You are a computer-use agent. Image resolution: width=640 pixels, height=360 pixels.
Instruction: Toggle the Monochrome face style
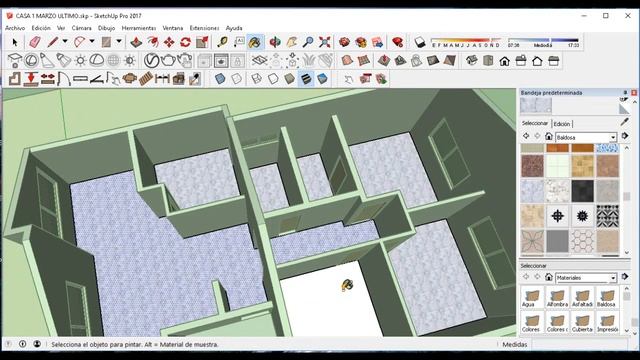pos(322,79)
